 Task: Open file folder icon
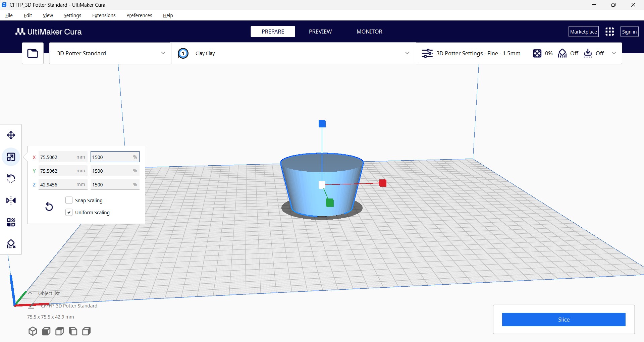[33, 53]
